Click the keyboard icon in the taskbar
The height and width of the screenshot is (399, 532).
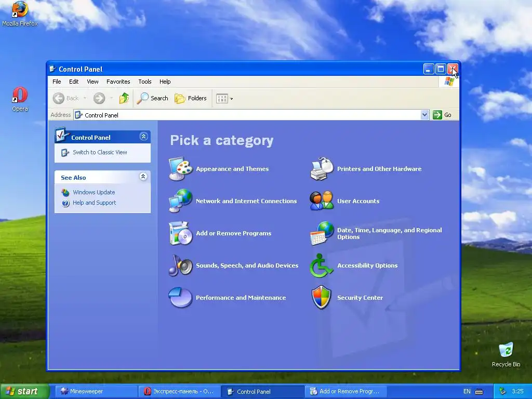(x=479, y=392)
